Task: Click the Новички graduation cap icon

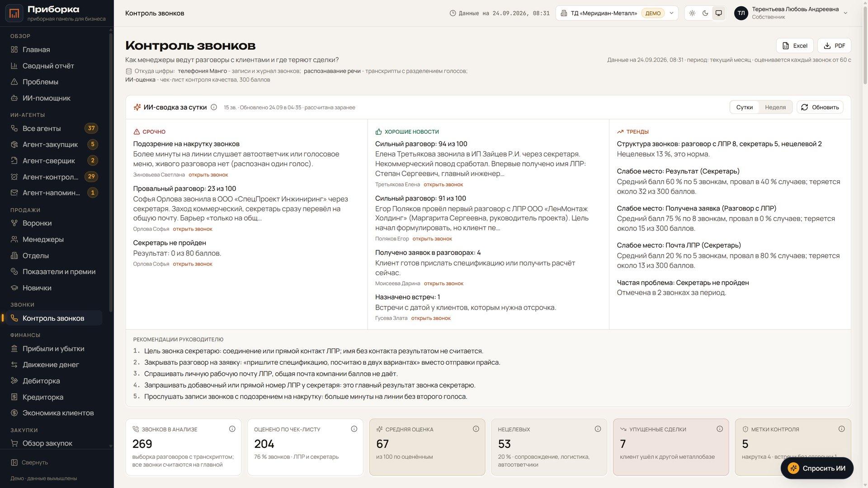Action: (14, 288)
